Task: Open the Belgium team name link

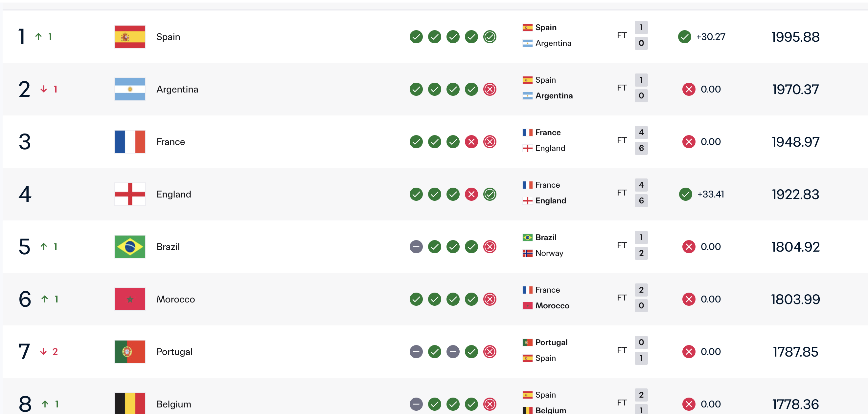Action: coord(173,404)
